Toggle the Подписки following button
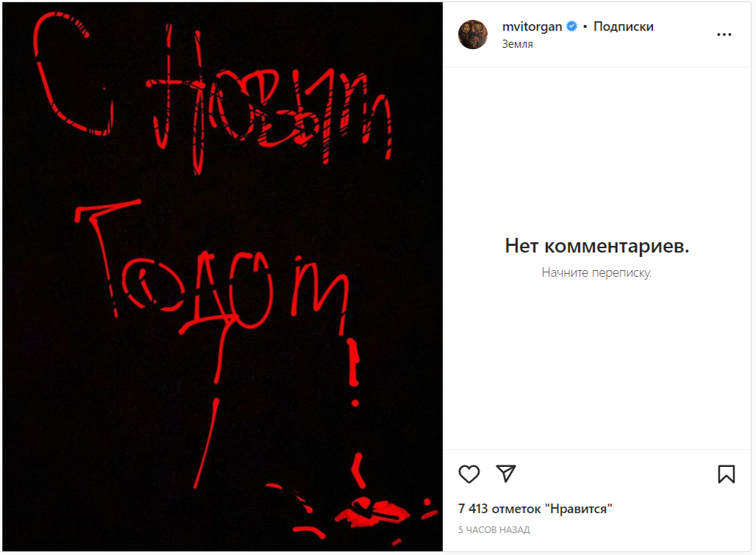756x555 pixels. click(623, 26)
